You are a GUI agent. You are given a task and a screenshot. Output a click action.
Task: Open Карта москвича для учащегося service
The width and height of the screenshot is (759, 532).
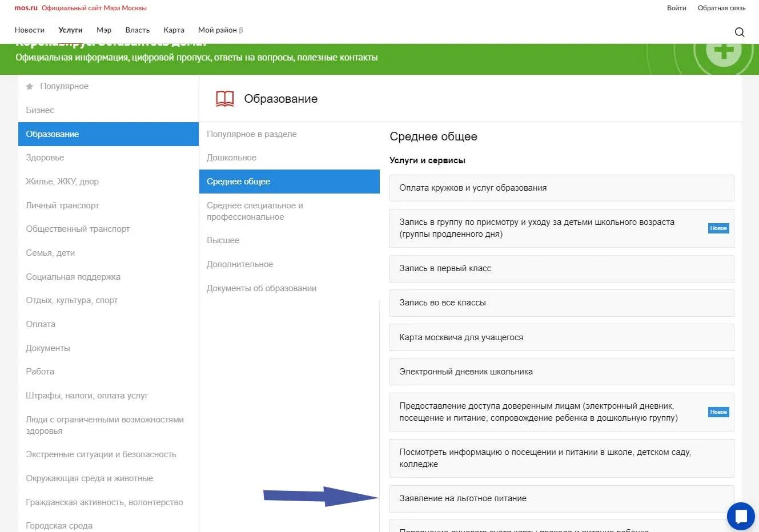(x=561, y=337)
